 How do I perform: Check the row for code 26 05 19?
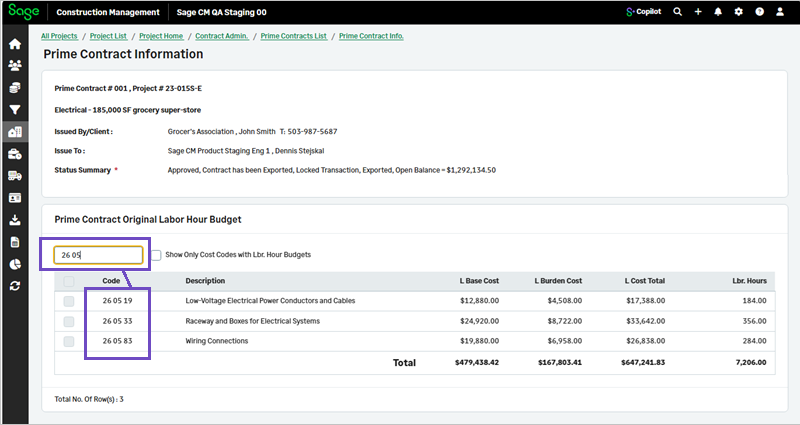(68, 299)
